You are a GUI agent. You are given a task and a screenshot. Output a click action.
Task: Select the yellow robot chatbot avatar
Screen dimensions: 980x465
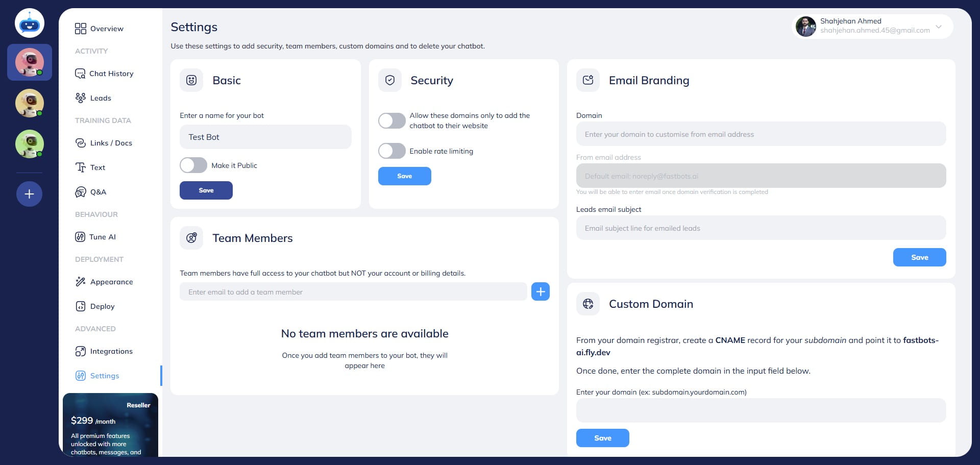coord(30,103)
